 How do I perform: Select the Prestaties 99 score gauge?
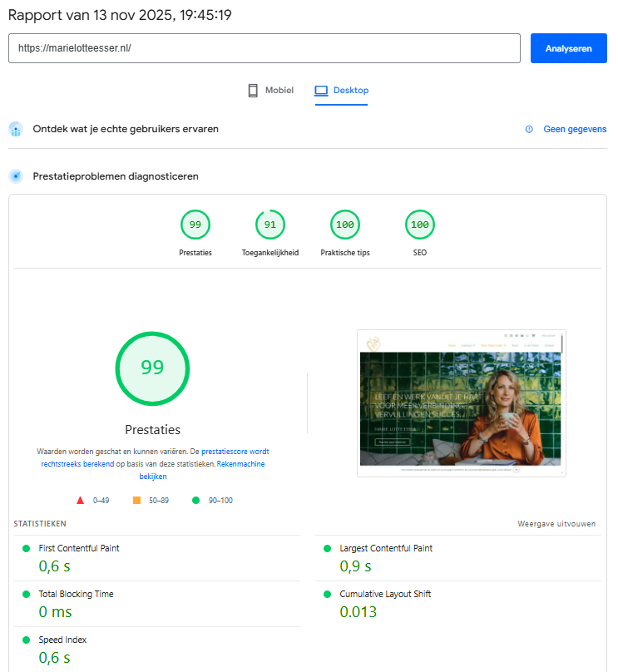coord(195,225)
